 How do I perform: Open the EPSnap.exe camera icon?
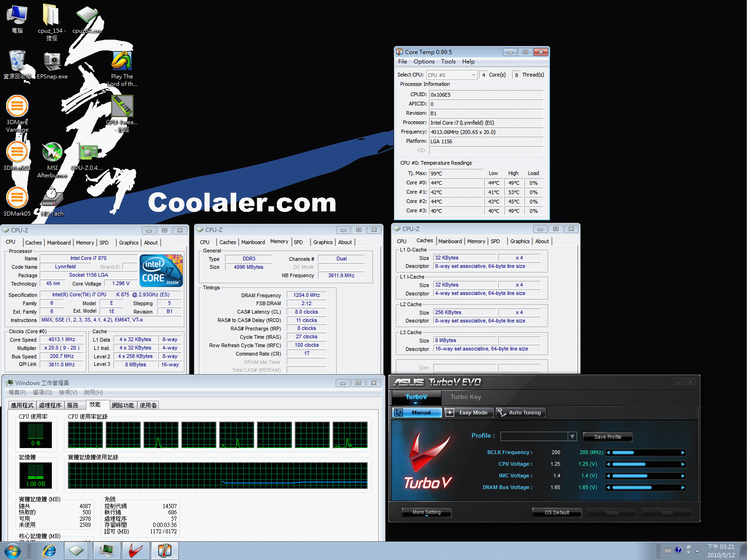click(52, 65)
